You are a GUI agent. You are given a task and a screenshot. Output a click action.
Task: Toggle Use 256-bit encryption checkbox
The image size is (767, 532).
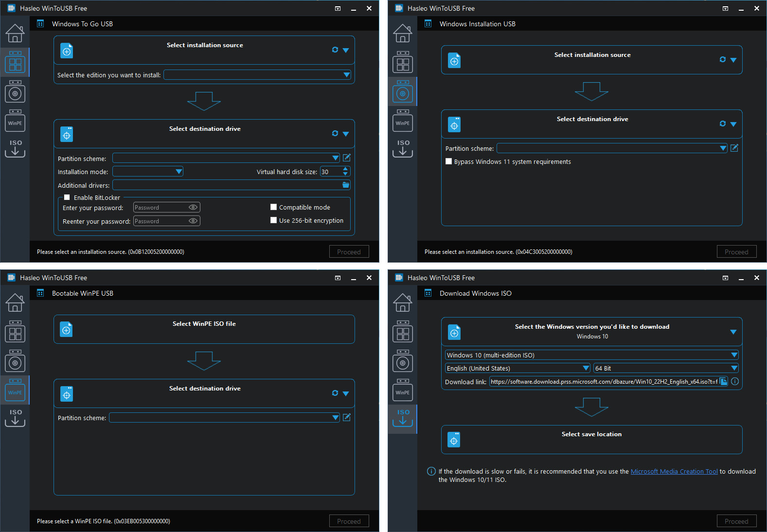[x=274, y=220]
